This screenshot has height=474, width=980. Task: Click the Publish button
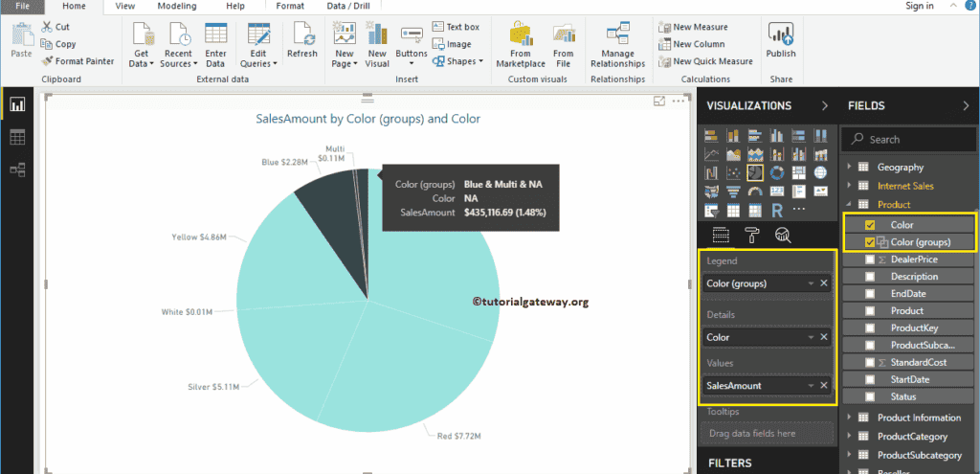pyautogui.click(x=781, y=41)
